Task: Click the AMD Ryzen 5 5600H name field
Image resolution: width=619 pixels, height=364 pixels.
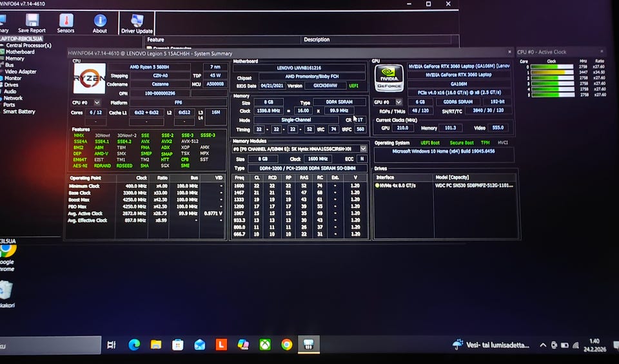Action: 149,67
